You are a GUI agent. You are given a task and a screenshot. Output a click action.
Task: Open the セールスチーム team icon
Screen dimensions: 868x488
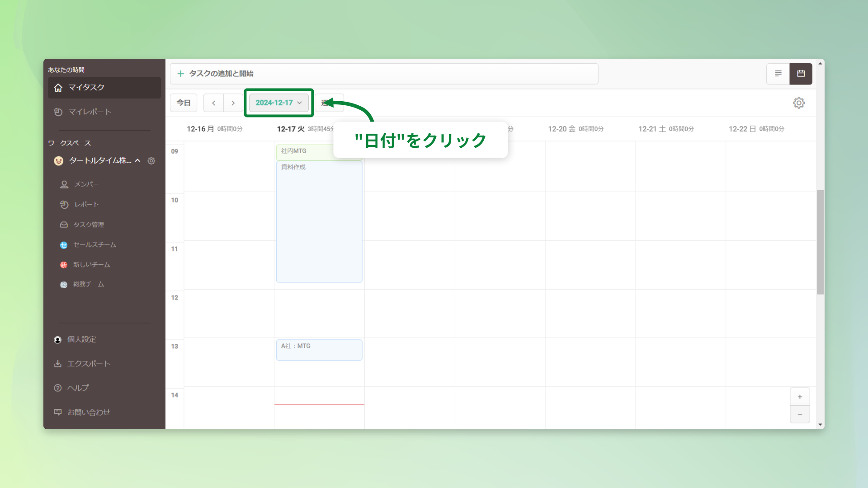click(64, 245)
